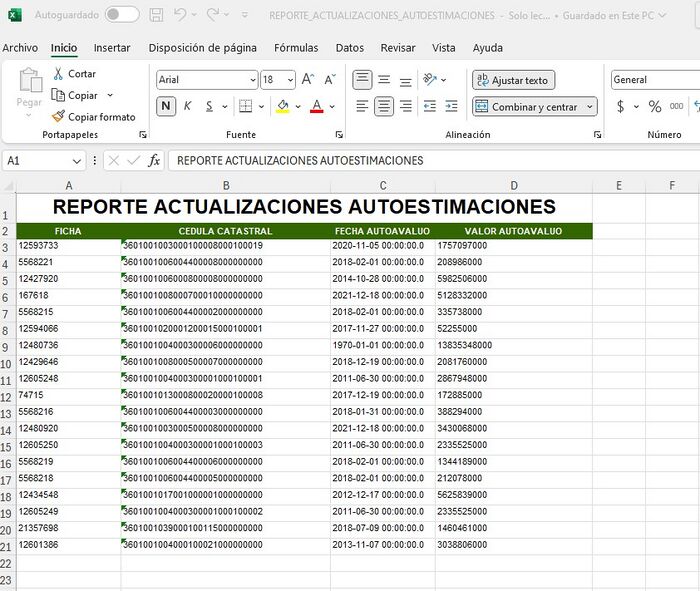Open the Archivo menu

point(20,48)
